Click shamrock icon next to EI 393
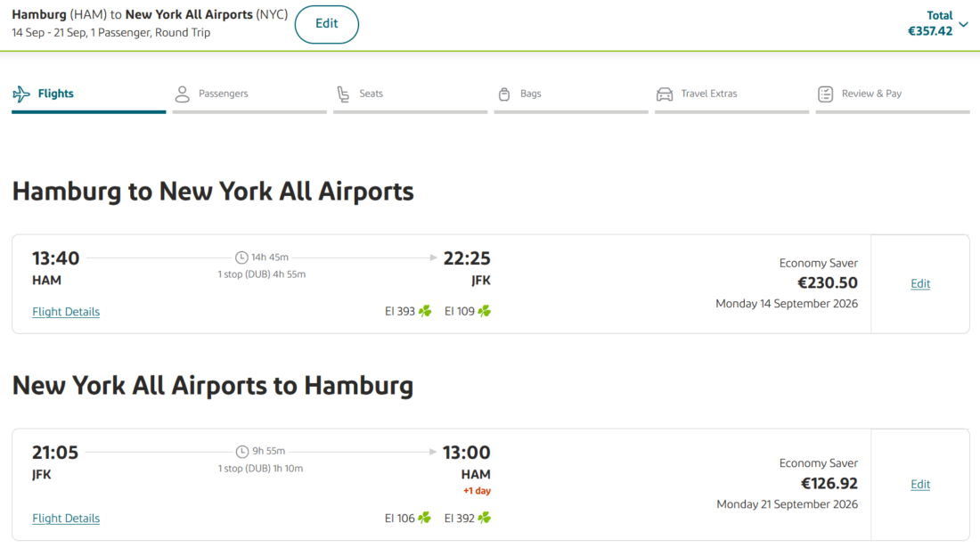This screenshot has width=980, height=548. click(425, 311)
